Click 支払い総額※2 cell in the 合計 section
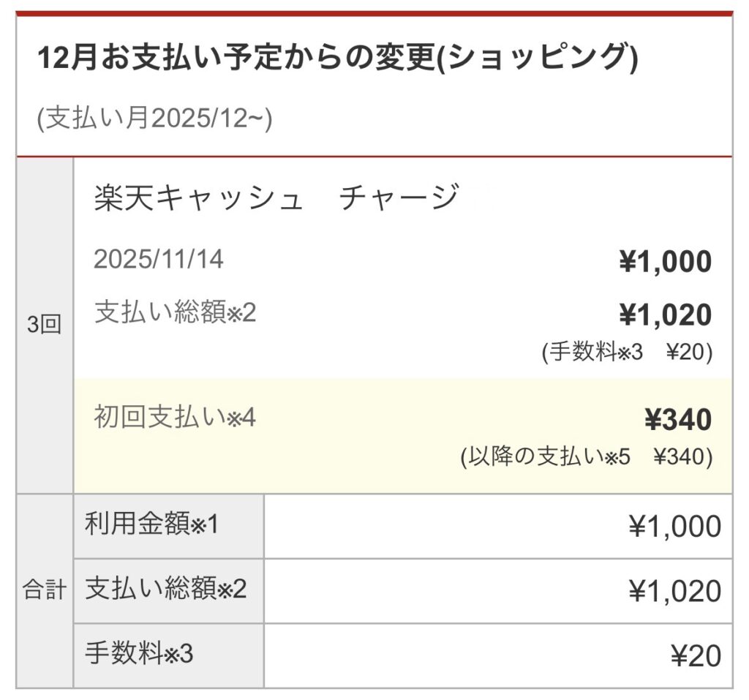Image resolution: width=749 pixels, height=700 pixels. pos(166,589)
